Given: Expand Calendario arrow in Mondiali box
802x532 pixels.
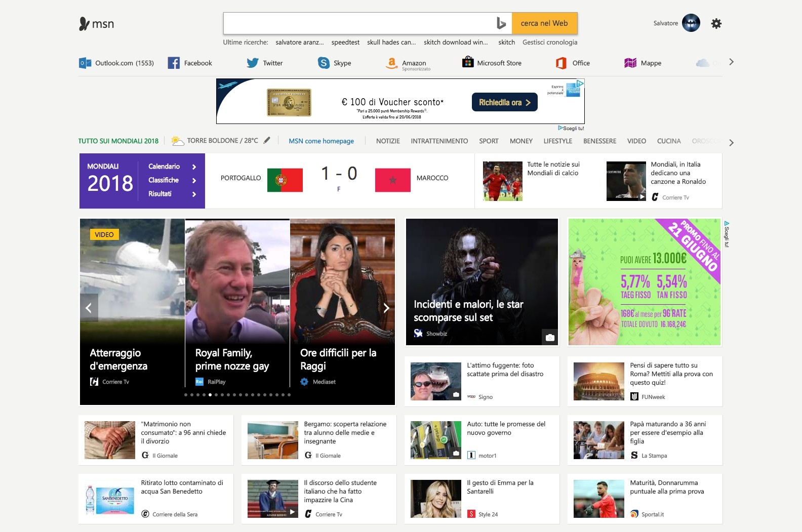Looking at the screenshot, I should coord(194,167).
